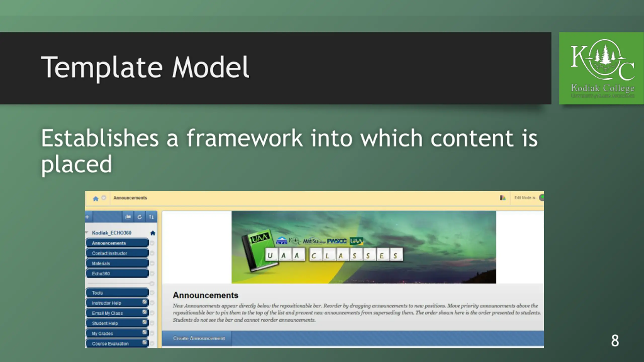Toggle the Edit Mode switch
Screen dimensions: 644x362
click(541, 198)
